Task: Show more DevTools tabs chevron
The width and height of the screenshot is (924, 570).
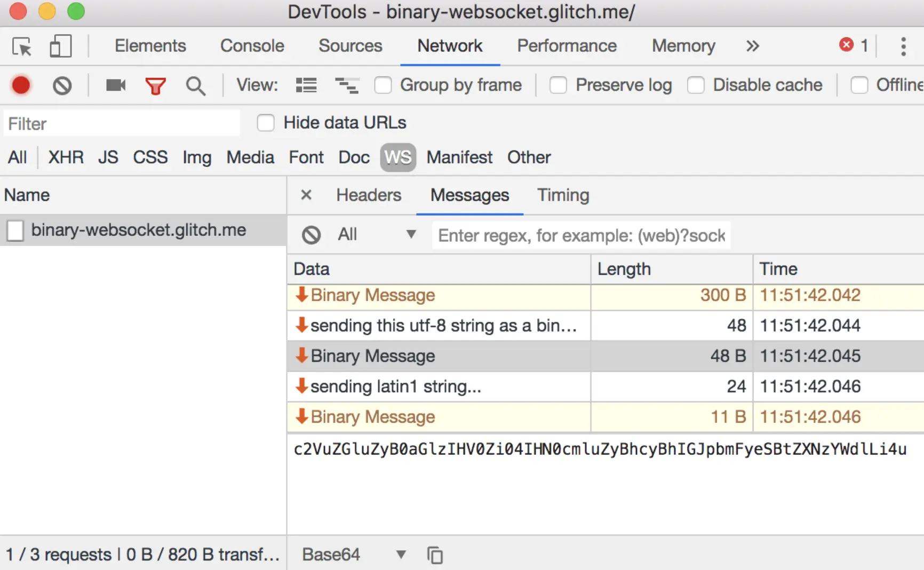Action: 752,46
